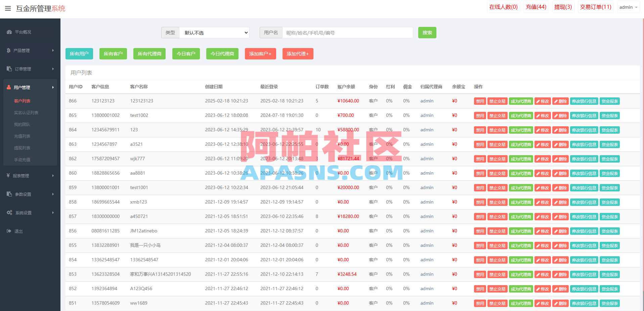Viewport: 644px width, 311px height.
Task: Expand the 参数设置 submenu chevron
Action: (53, 194)
